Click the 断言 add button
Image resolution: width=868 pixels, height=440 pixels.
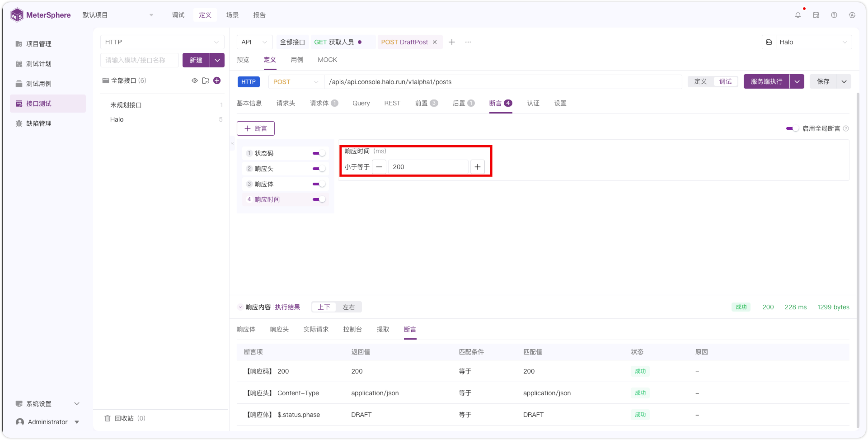click(256, 128)
